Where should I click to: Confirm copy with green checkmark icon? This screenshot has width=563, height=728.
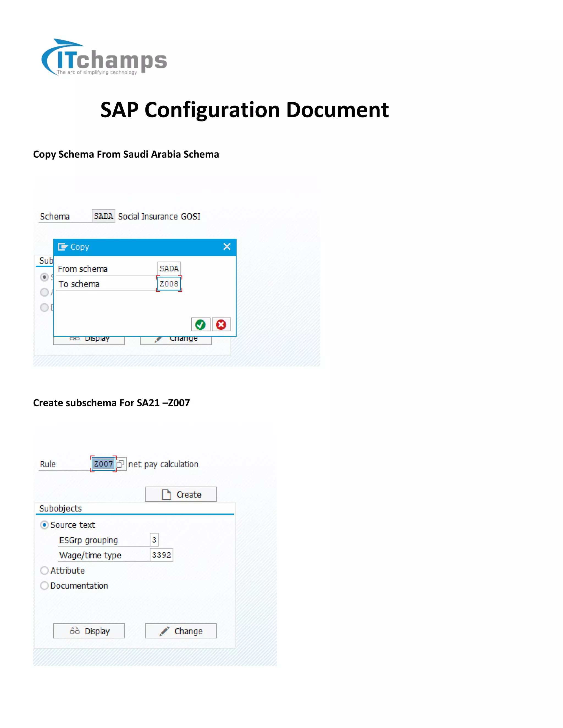coord(200,324)
